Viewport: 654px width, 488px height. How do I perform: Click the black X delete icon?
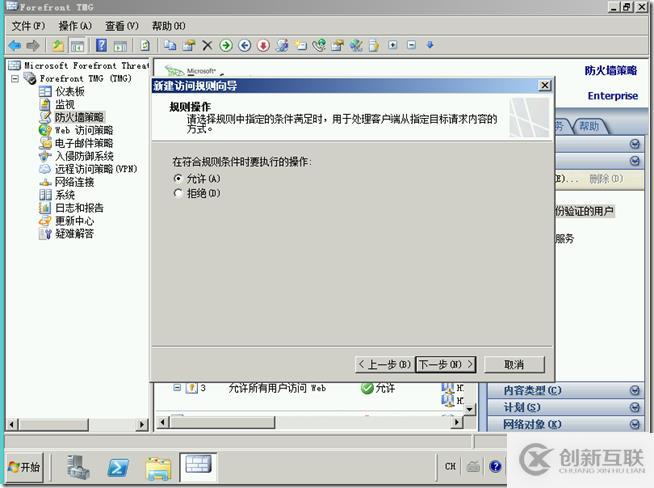point(207,45)
